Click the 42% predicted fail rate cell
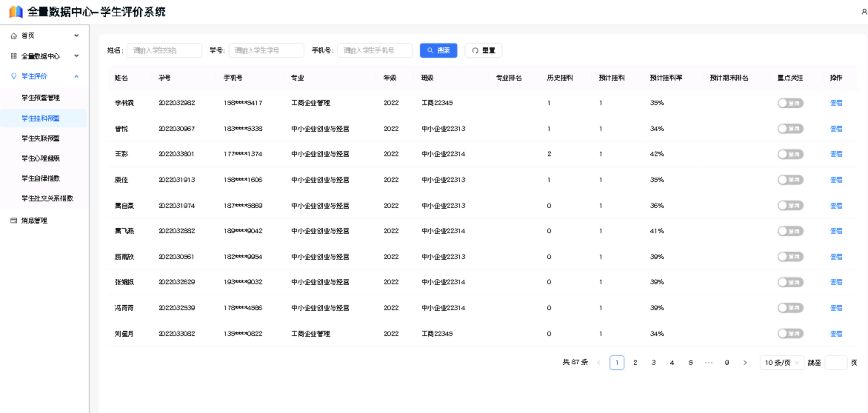Image resolution: width=868 pixels, height=413 pixels. coord(657,154)
